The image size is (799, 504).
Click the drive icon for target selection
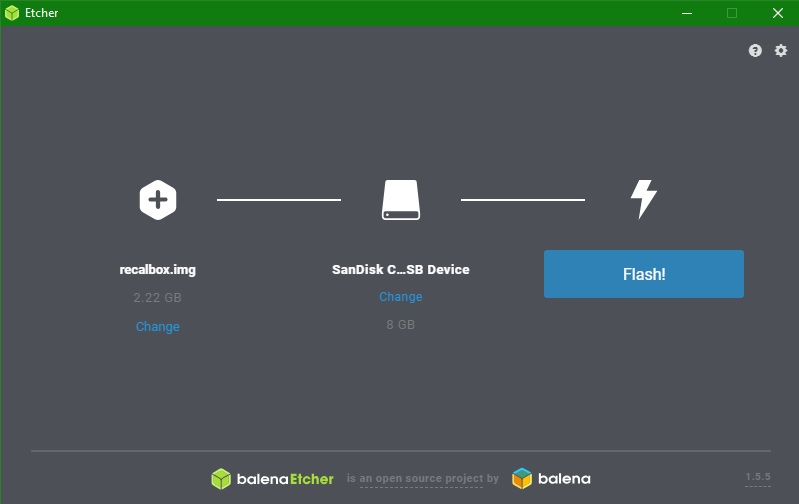(x=401, y=200)
